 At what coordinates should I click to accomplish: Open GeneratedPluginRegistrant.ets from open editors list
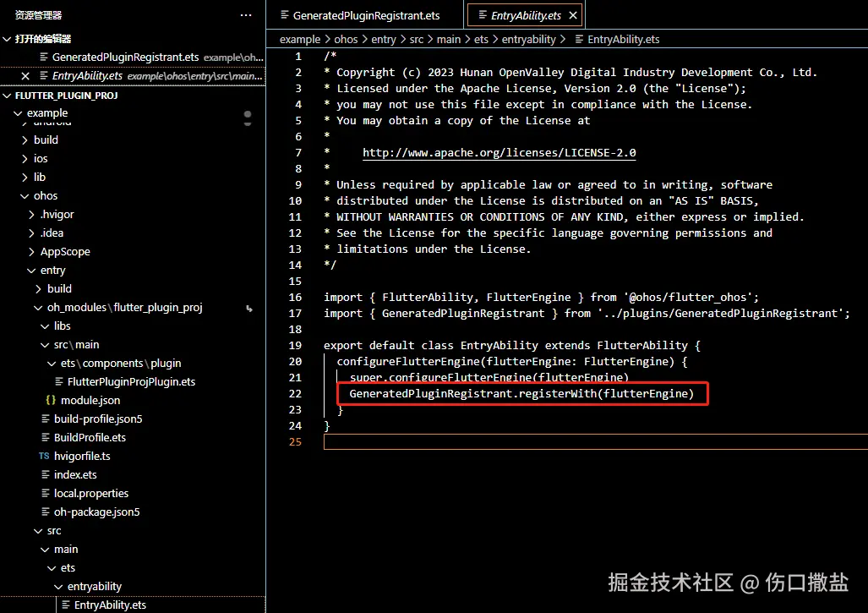(x=133, y=57)
